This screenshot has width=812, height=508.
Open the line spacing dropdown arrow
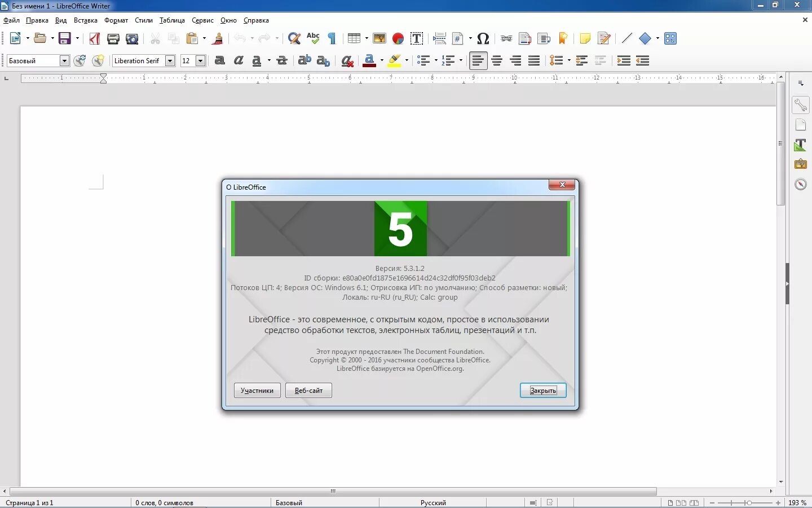pyautogui.click(x=569, y=60)
